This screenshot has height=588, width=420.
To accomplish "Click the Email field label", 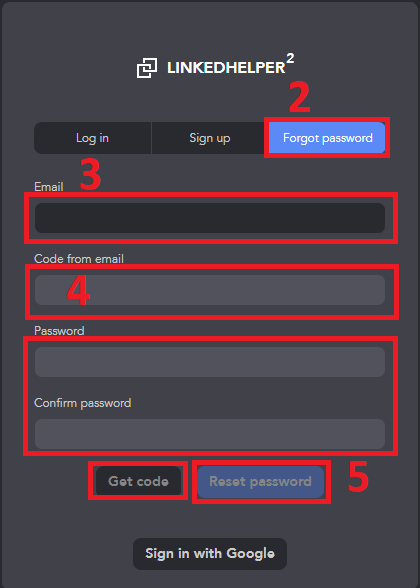I will 49,187.
